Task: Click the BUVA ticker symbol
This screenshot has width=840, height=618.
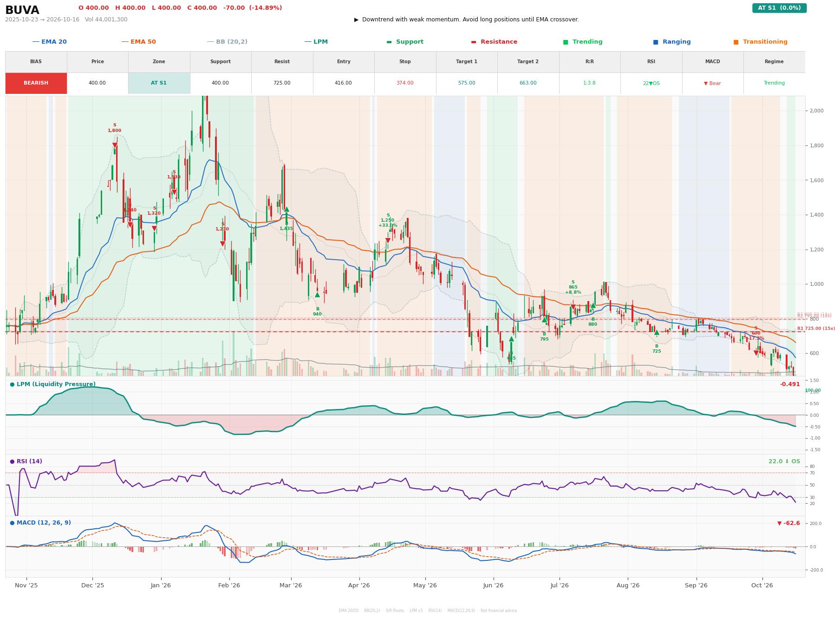Action: 22,10
